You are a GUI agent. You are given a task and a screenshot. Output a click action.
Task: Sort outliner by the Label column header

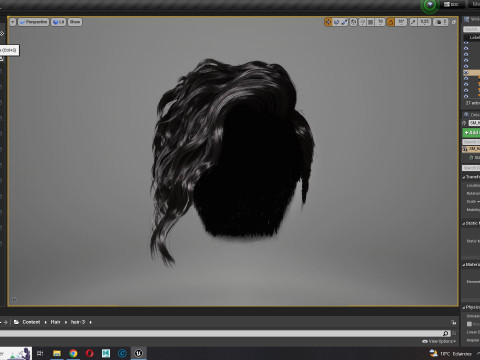(x=474, y=37)
